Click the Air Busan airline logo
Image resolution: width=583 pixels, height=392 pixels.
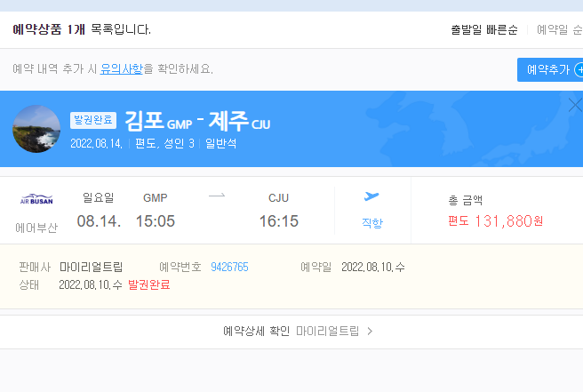click(36, 200)
